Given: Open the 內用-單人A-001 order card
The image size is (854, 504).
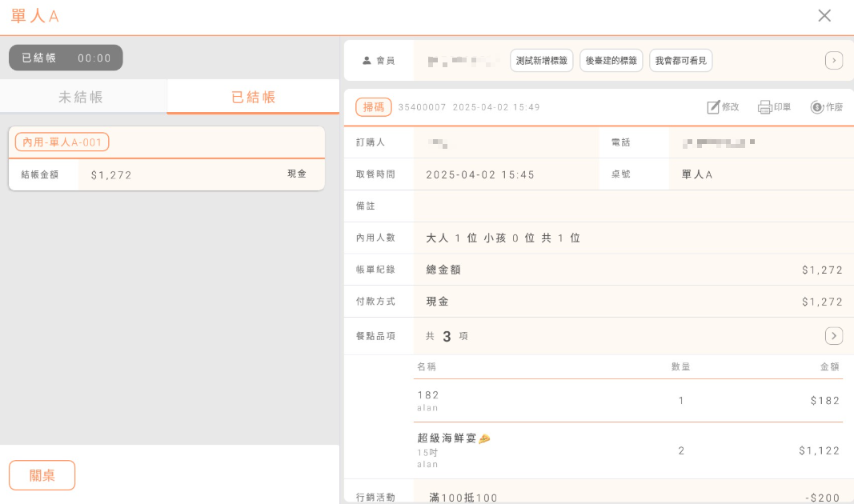Looking at the screenshot, I should tap(166, 158).
